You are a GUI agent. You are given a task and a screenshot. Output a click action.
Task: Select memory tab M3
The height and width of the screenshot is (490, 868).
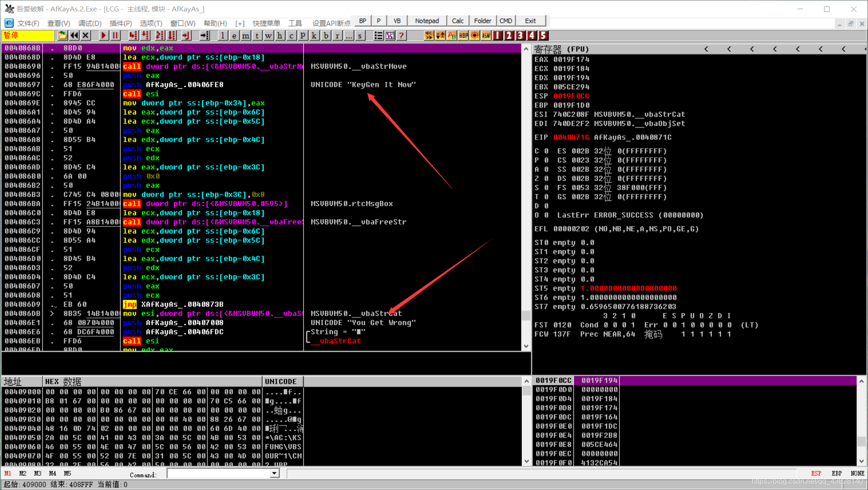[x=38, y=474]
